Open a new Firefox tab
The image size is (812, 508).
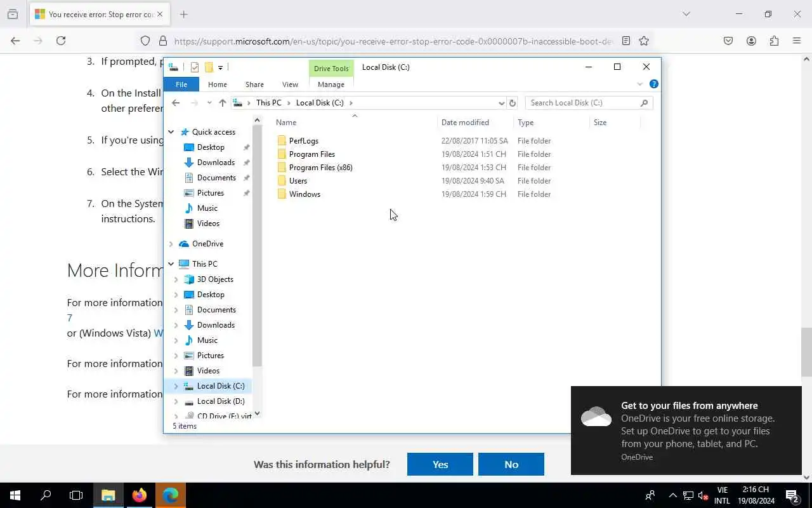click(183, 14)
